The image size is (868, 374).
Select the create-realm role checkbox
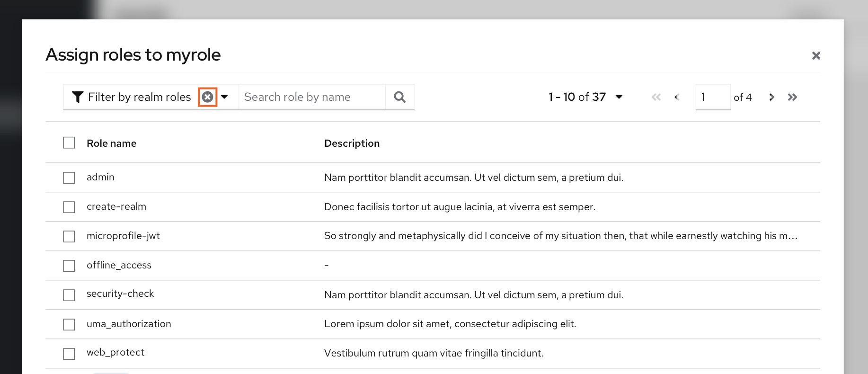[x=69, y=207]
